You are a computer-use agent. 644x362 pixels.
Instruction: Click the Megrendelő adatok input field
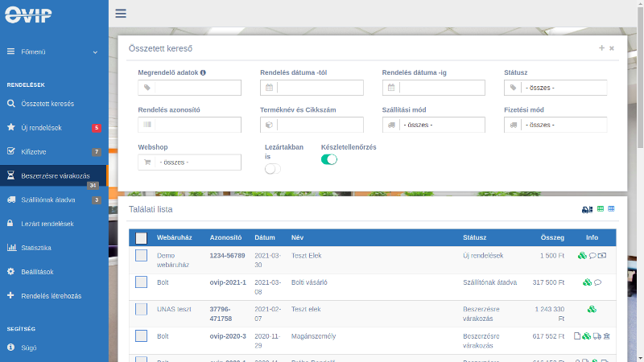(189, 88)
